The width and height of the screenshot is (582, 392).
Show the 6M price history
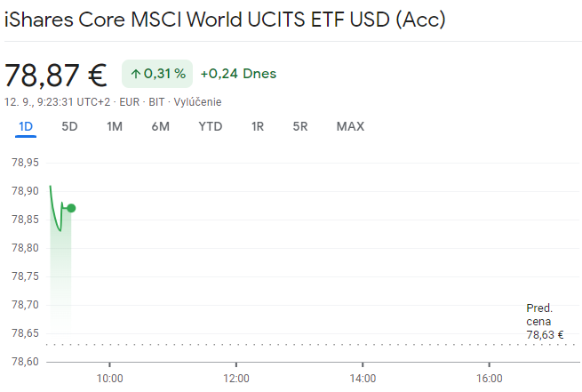[160, 126]
